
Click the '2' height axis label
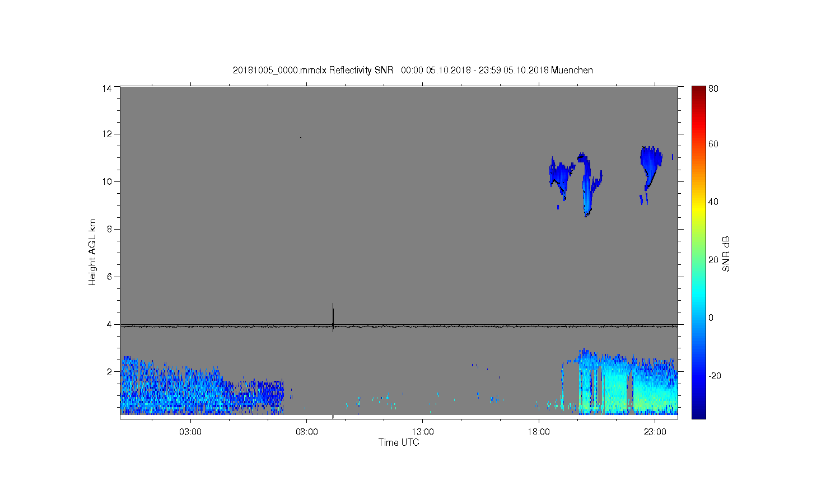110,372
